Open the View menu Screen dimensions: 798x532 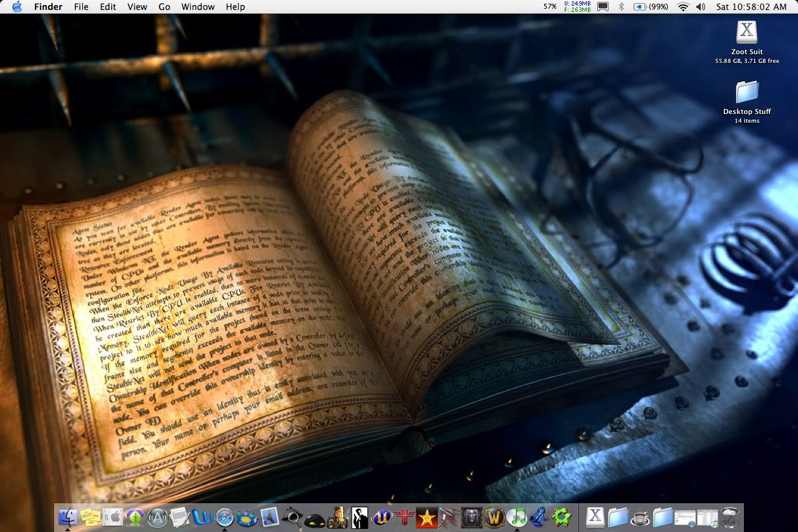(137, 7)
